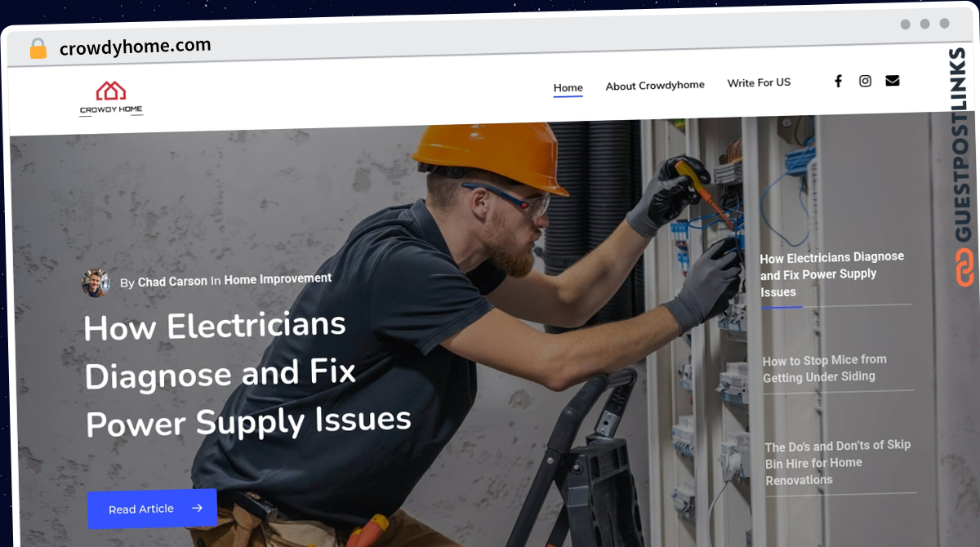Open the Write For US page
The width and height of the screenshot is (980, 547).
[x=759, y=82]
